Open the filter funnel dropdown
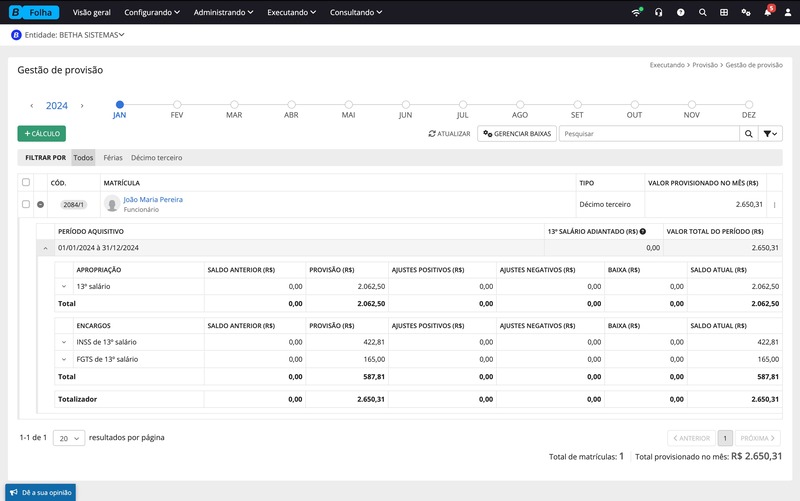The image size is (800, 501). tap(771, 133)
